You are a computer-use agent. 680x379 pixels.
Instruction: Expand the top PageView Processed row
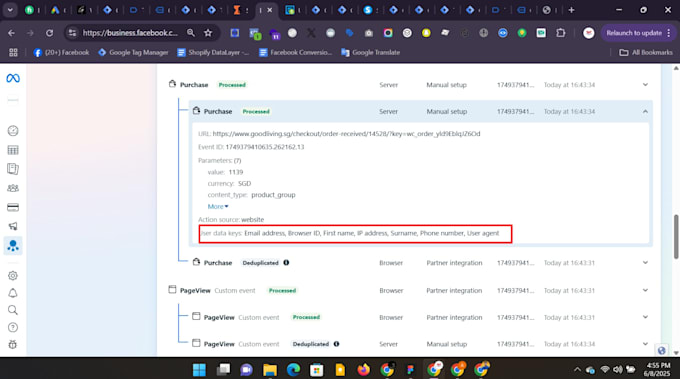pos(645,290)
